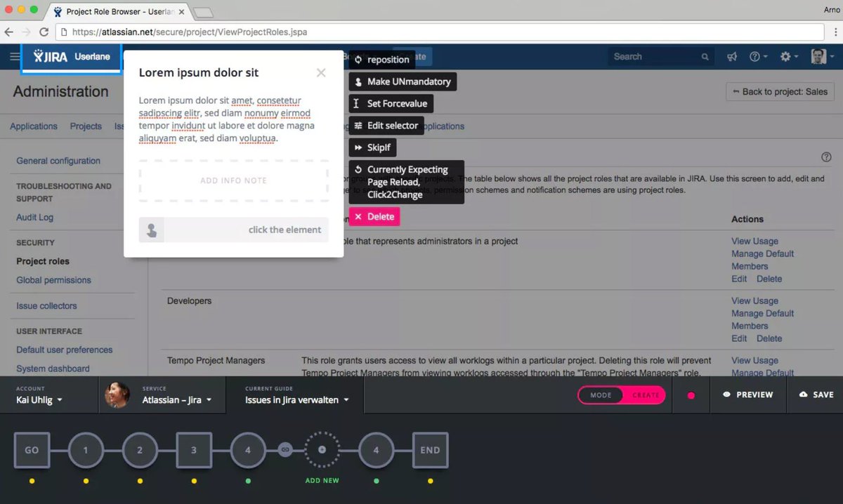Add a new step with dotted plus circle
Image resolution: width=843 pixels, height=504 pixels.
click(x=322, y=449)
